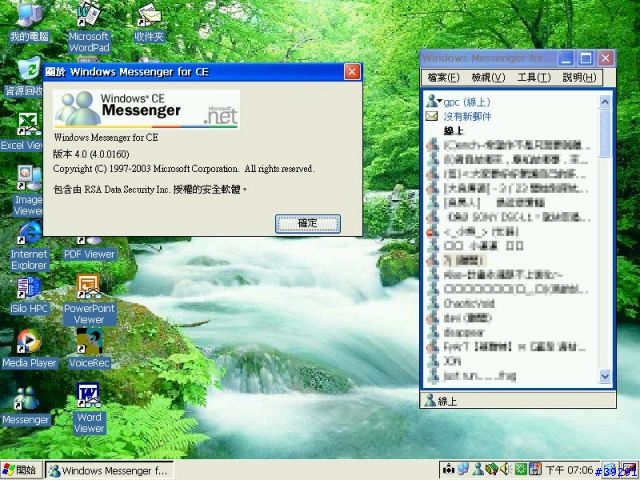Open the Microsoft WordPad desktop icon
Image resolution: width=640 pixels, height=480 pixels.
89,27
